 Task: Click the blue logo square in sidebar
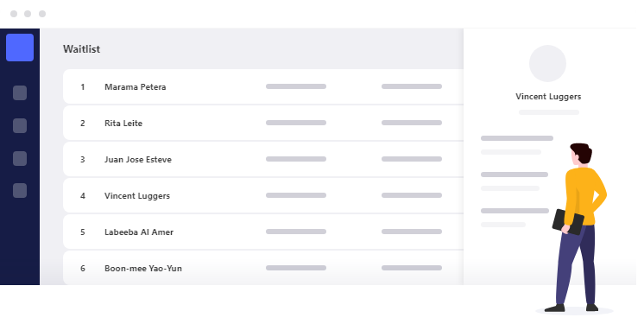point(20,48)
